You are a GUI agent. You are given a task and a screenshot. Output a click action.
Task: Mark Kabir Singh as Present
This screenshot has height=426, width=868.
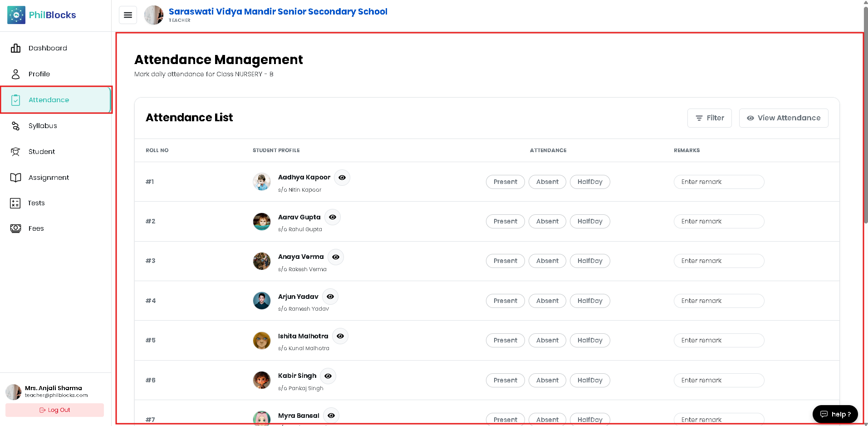coord(505,380)
